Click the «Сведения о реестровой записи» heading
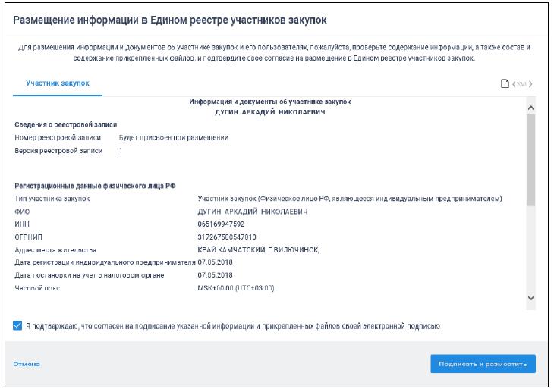The image size is (554, 392). [65, 124]
